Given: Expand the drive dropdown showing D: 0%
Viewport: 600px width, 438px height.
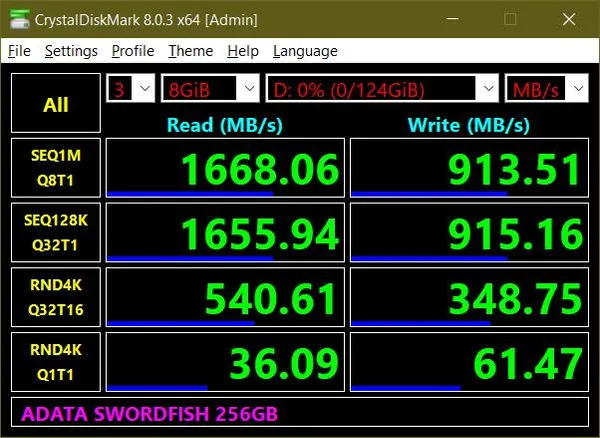Looking at the screenshot, I should coord(382,88).
